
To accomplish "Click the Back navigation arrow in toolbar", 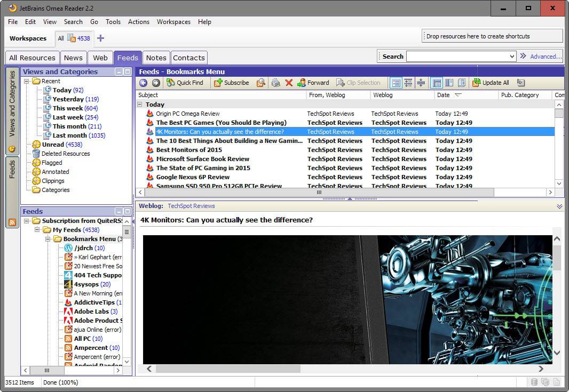I will [x=144, y=83].
